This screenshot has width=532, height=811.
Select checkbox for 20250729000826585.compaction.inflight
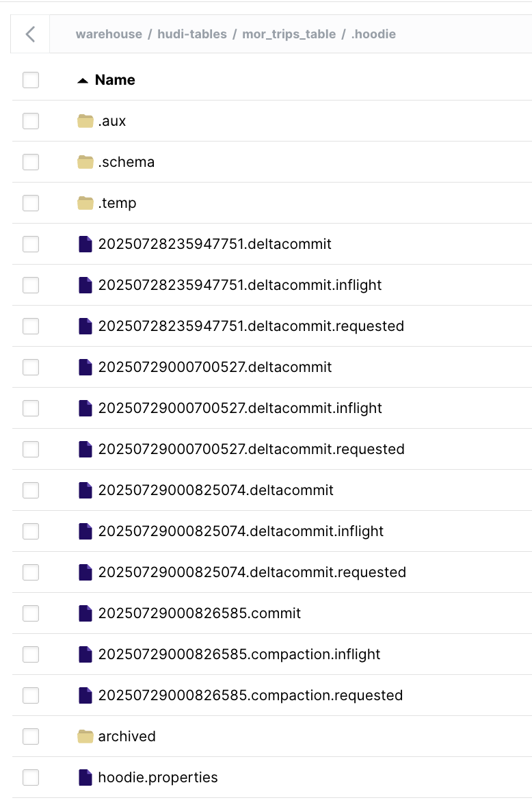31,654
